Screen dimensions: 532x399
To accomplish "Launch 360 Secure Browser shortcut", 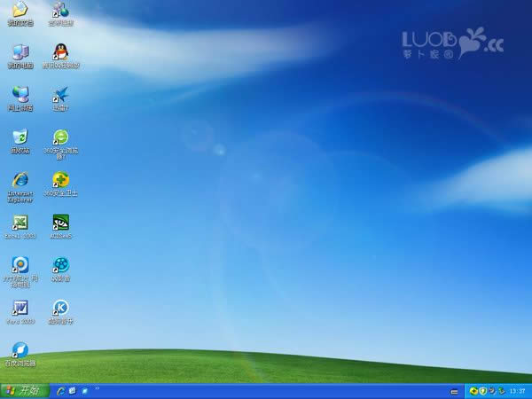I will (x=60, y=137).
